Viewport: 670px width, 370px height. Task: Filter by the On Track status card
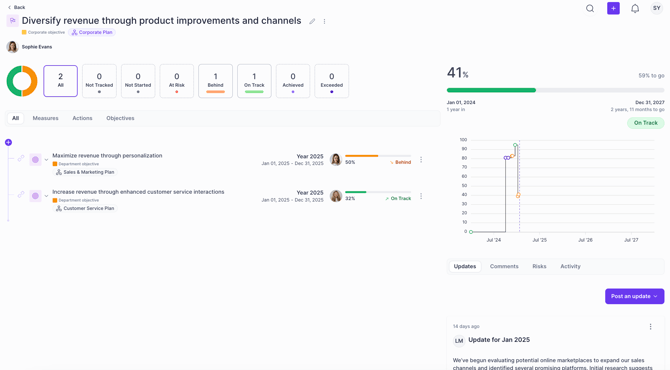click(x=254, y=81)
